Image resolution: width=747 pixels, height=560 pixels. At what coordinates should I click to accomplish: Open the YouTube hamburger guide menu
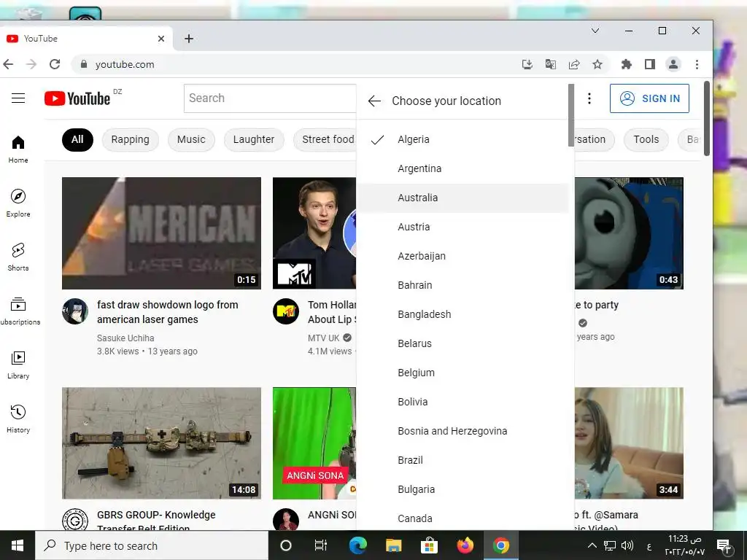coord(18,98)
